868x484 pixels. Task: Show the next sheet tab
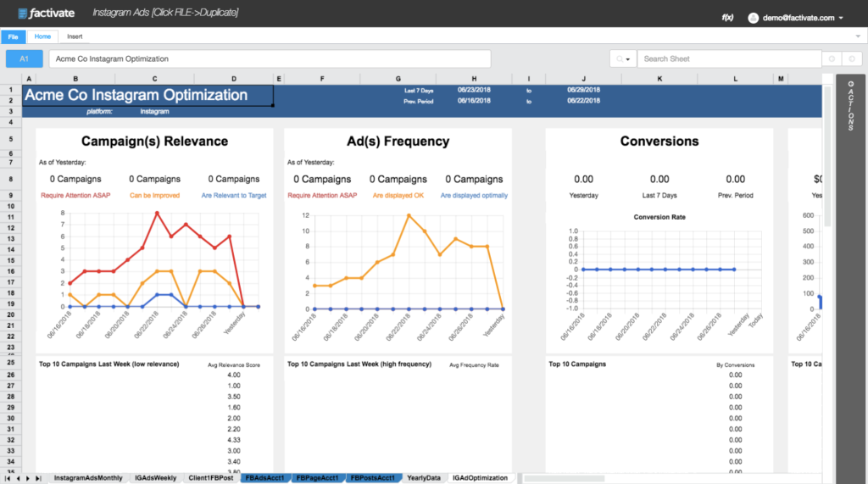(x=28, y=478)
